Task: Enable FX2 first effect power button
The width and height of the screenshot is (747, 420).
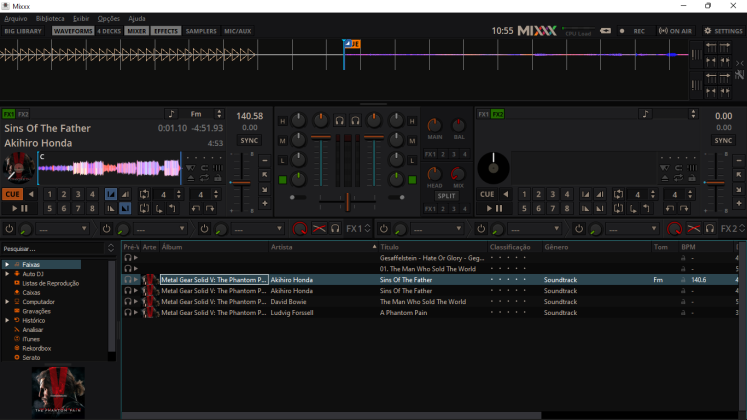Action: [x=384, y=229]
